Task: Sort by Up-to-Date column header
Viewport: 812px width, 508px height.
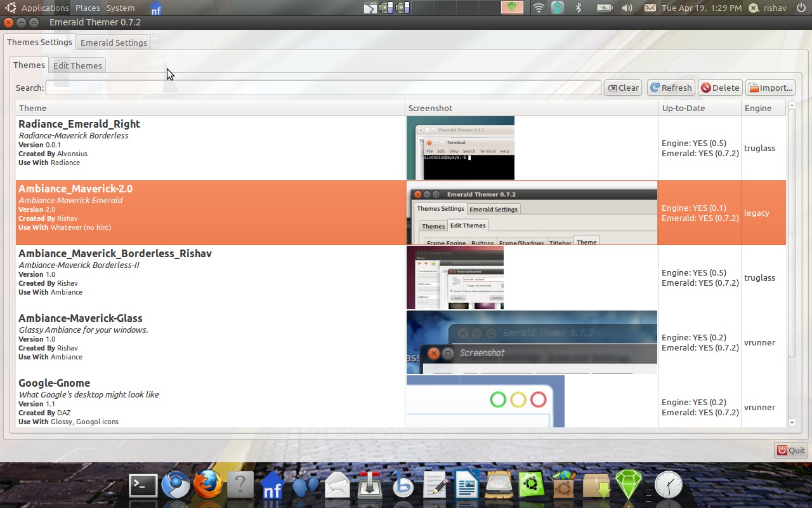Action: [700, 108]
